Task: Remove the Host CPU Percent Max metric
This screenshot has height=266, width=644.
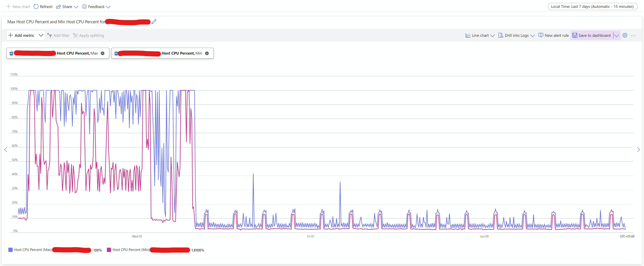Action: tap(102, 53)
